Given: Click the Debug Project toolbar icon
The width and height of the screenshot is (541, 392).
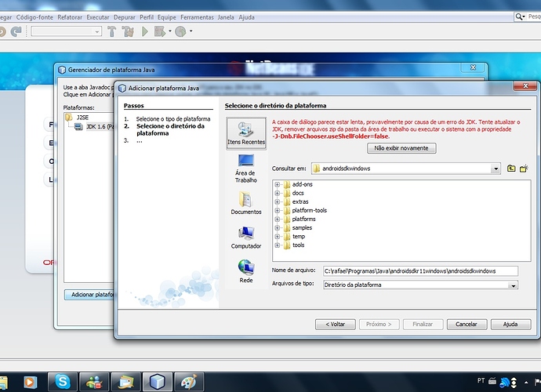Looking at the screenshot, I should (x=159, y=31).
